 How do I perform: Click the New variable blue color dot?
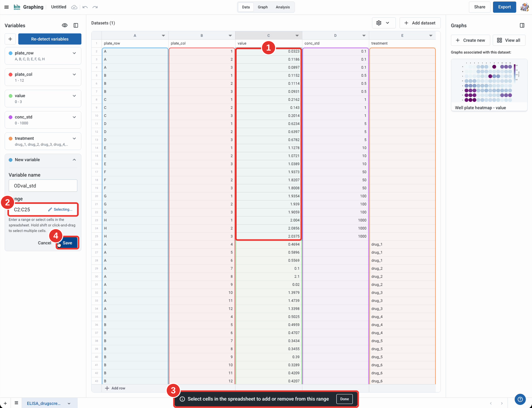coord(11,160)
